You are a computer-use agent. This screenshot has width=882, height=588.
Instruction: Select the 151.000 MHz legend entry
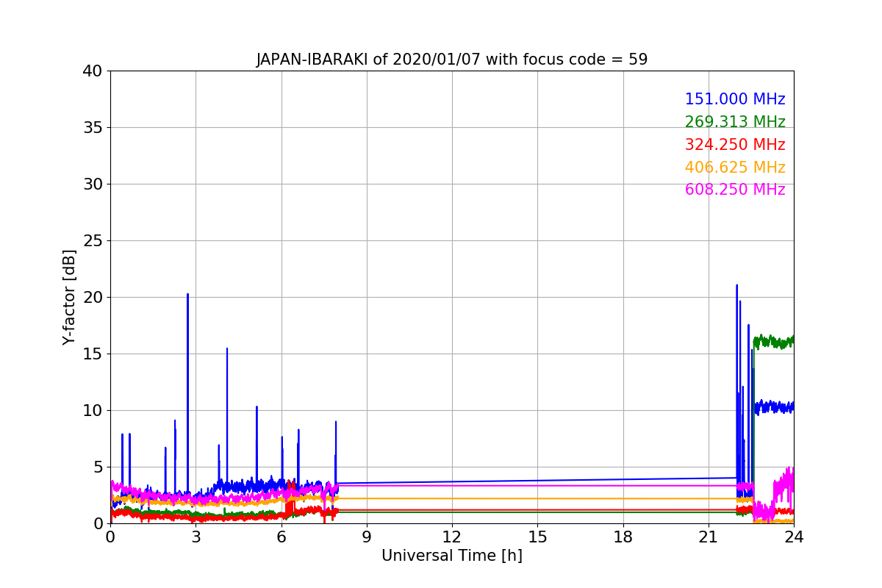[x=735, y=99]
